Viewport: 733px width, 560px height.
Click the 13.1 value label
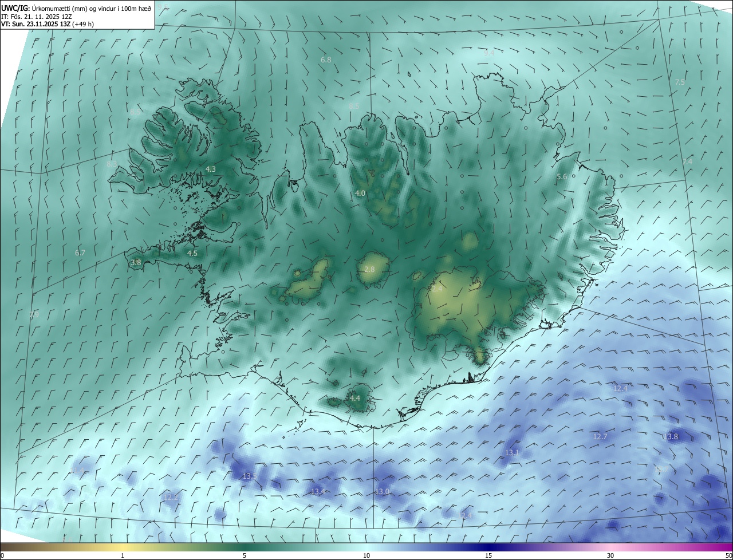[x=512, y=453]
